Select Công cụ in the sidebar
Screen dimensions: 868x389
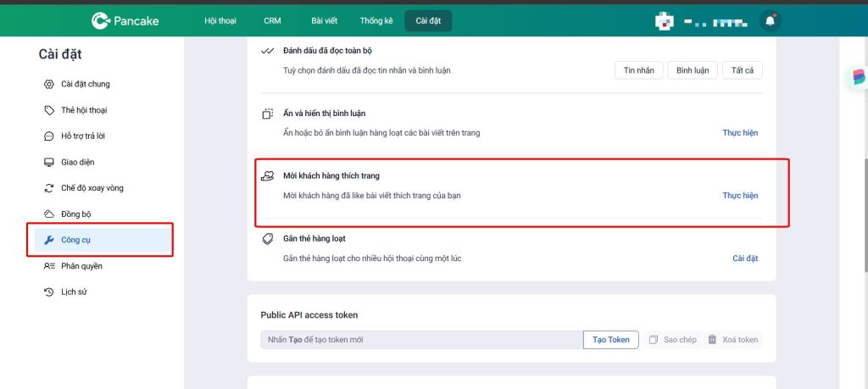pos(75,241)
